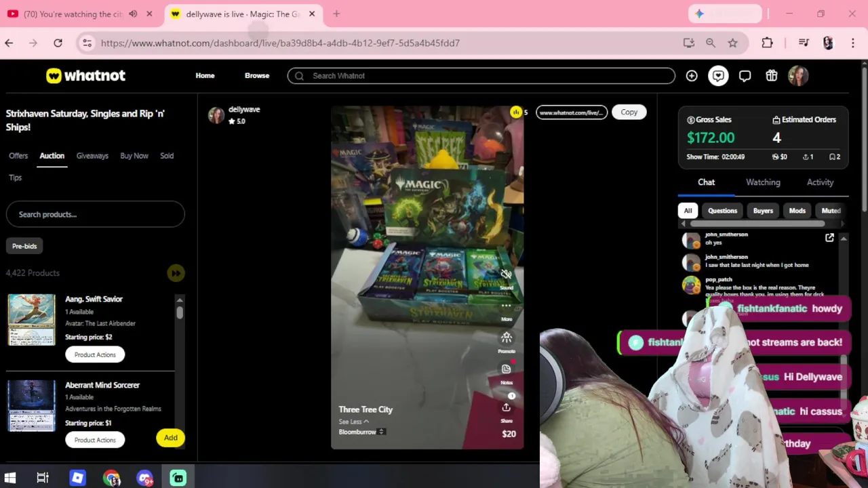This screenshot has width=868, height=488.
Task: Toggle the Pre-bids filter chip
Action: tap(24, 246)
